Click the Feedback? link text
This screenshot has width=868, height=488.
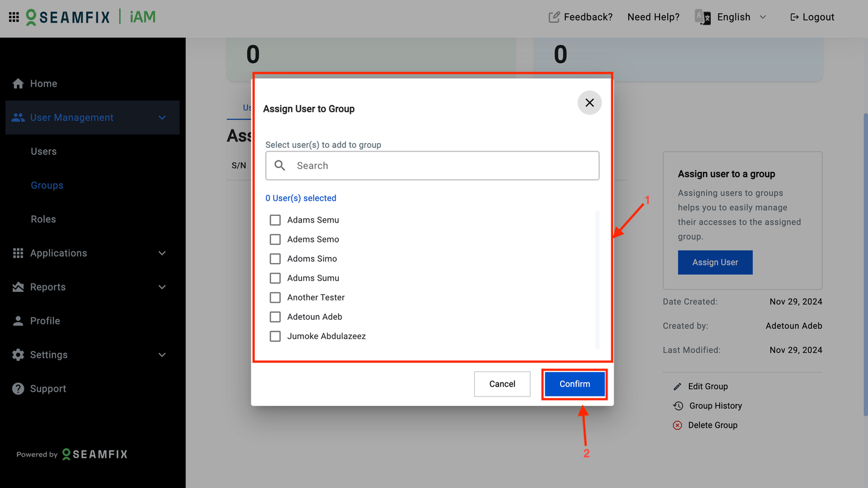[588, 17]
